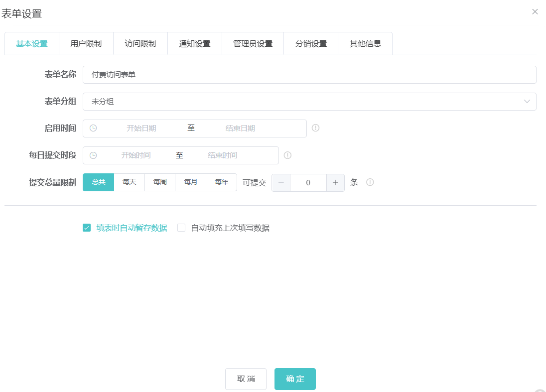Image resolution: width=546 pixels, height=392 pixels.
Task: Click the 取消 cancel button
Action: [x=246, y=379]
